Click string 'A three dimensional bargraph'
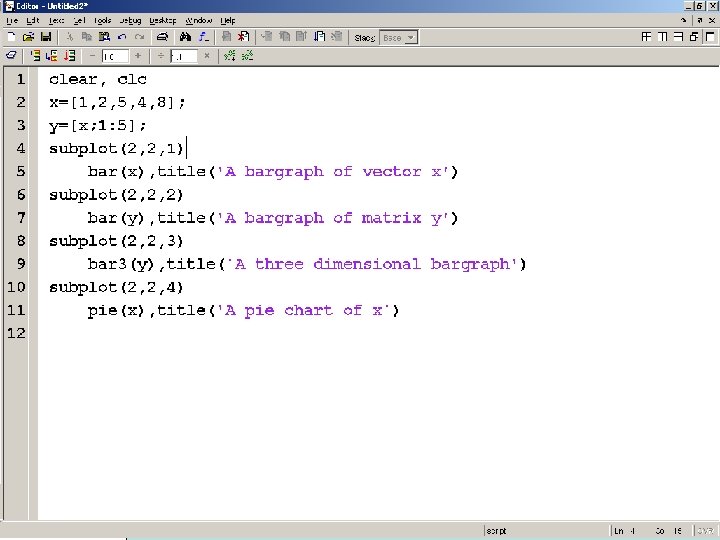Screen dimensions: 720x540 [x=372, y=264]
